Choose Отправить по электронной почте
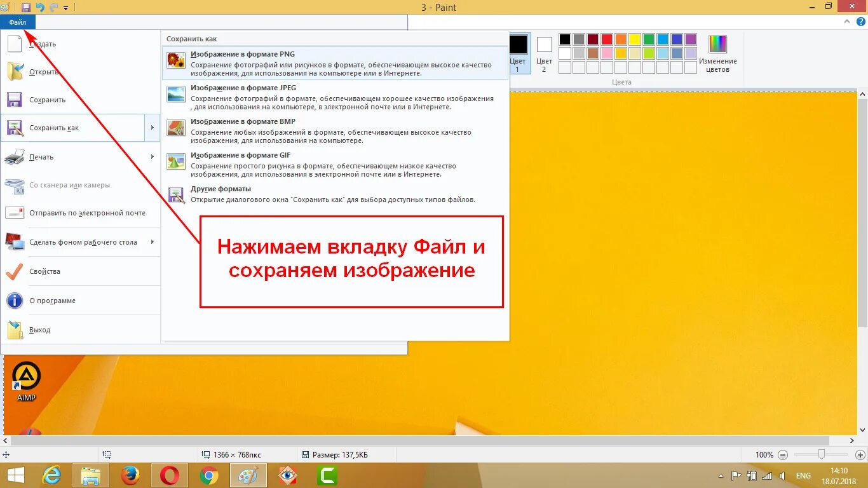Image resolution: width=868 pixels, height=488 pixels. coord(80,213)
